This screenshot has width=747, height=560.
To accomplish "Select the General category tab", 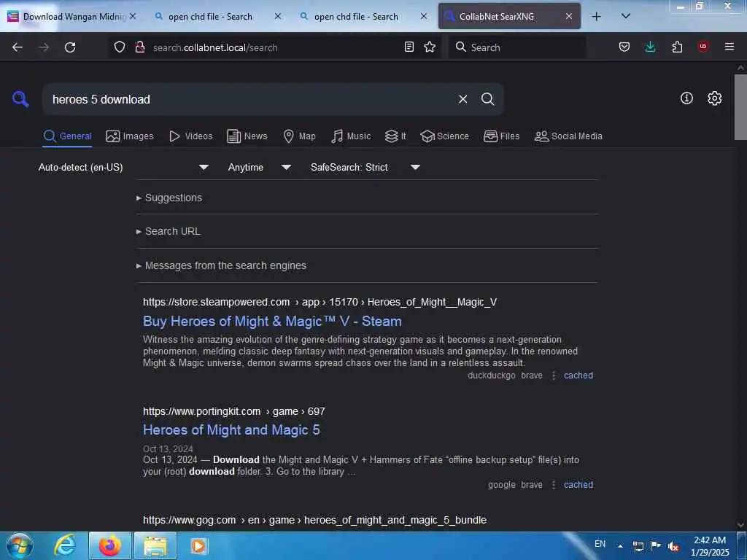I will coord(67,136).
